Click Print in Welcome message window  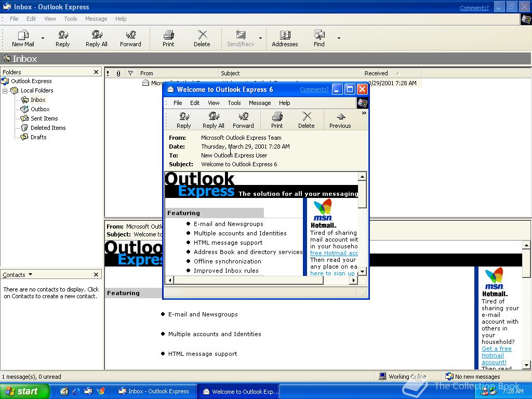point(277,120)
